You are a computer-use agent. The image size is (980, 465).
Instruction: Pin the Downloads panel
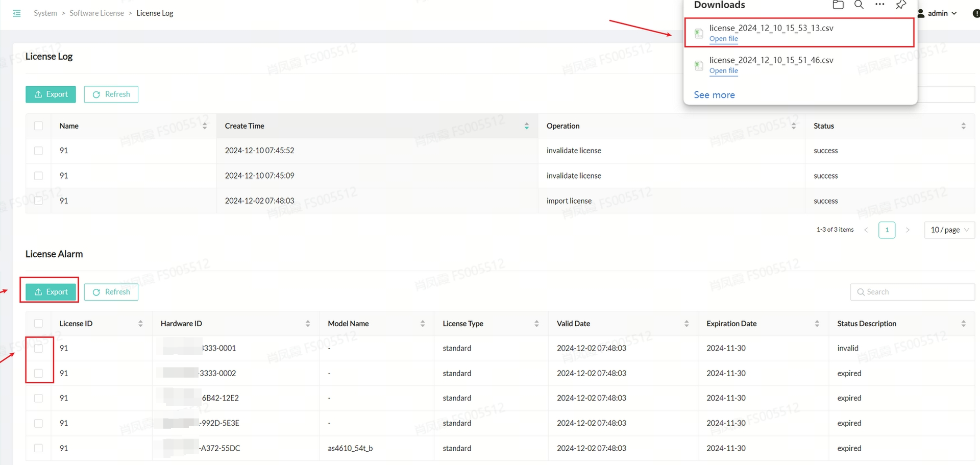click(x=901, y=5)
